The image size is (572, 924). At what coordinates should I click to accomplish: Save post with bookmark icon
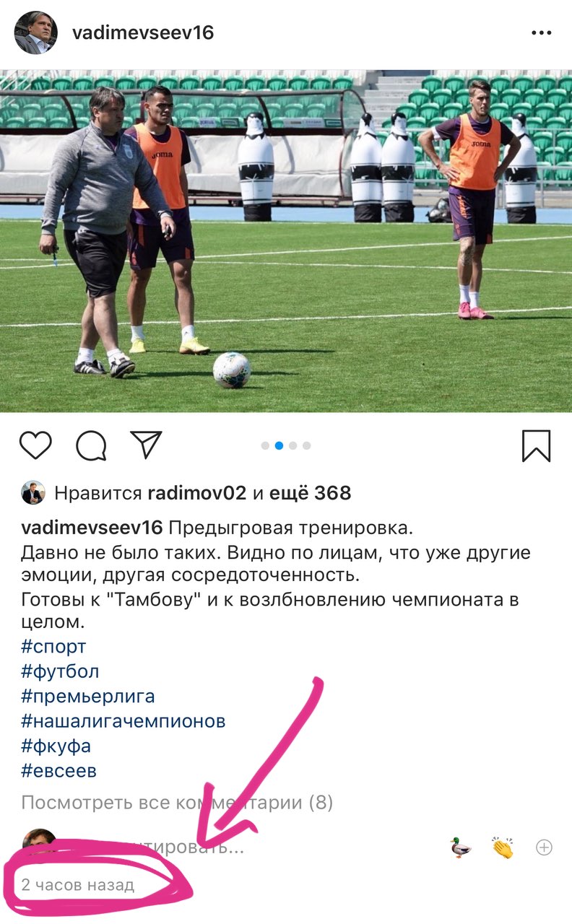[x=537, y=445]
